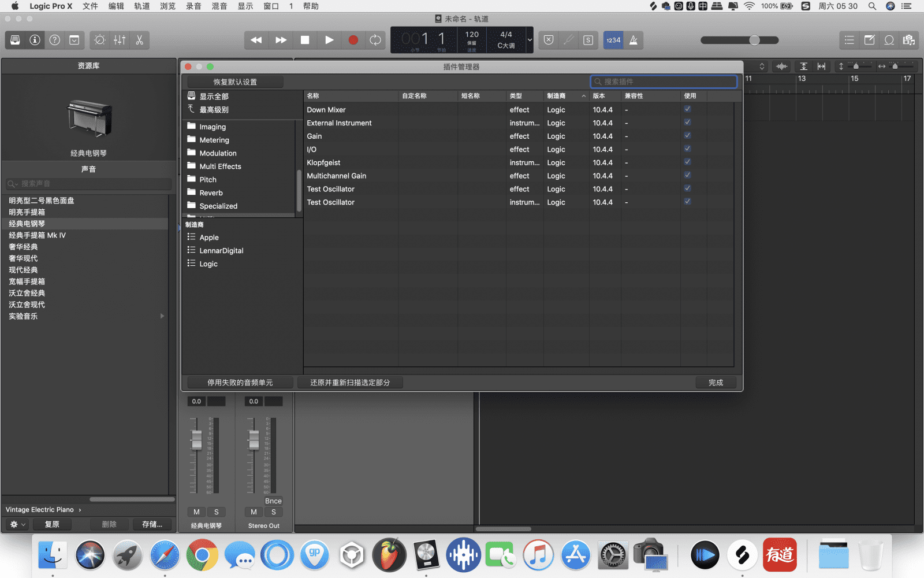924x578 pixels.
Task: Adjust the master volume slider
Action: 754,40
